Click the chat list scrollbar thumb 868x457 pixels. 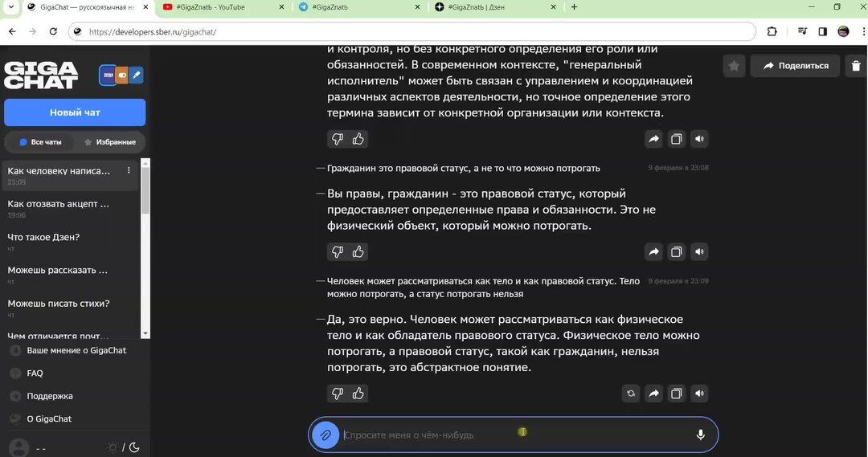(145, 190)
